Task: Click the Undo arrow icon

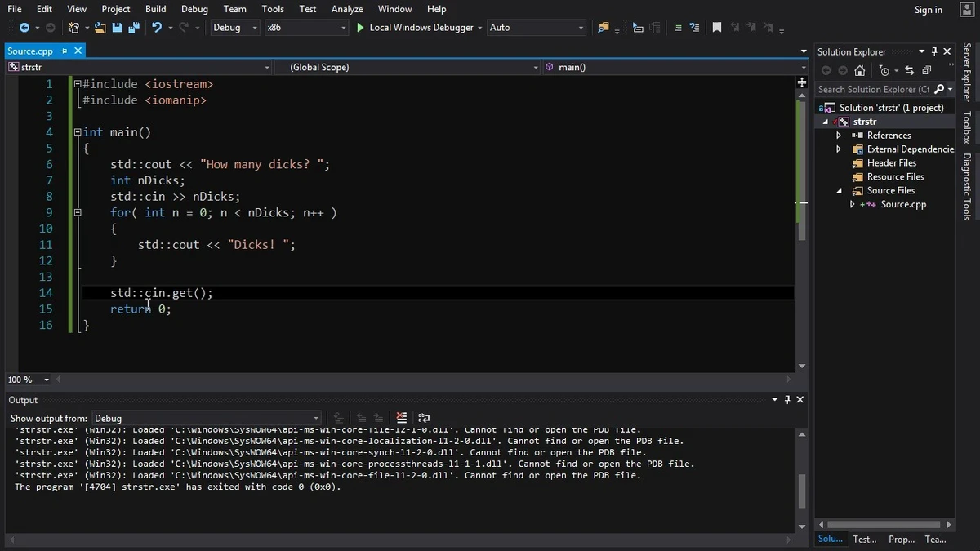Action: 156,28
